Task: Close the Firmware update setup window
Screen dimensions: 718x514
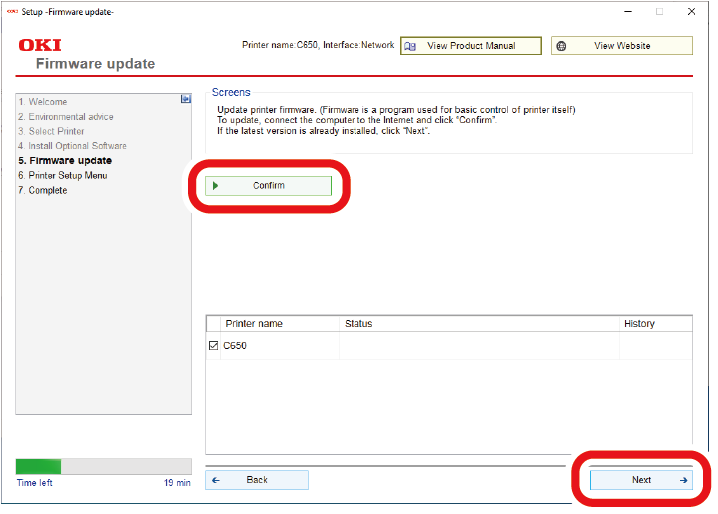Action: [691, 12]
